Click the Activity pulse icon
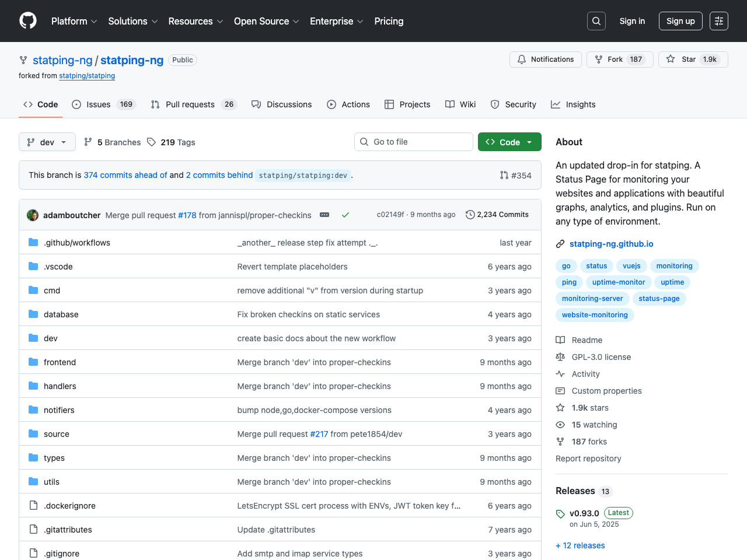This screenshot has width=747, height=560. pyautogui.click(x=560, y=374)
